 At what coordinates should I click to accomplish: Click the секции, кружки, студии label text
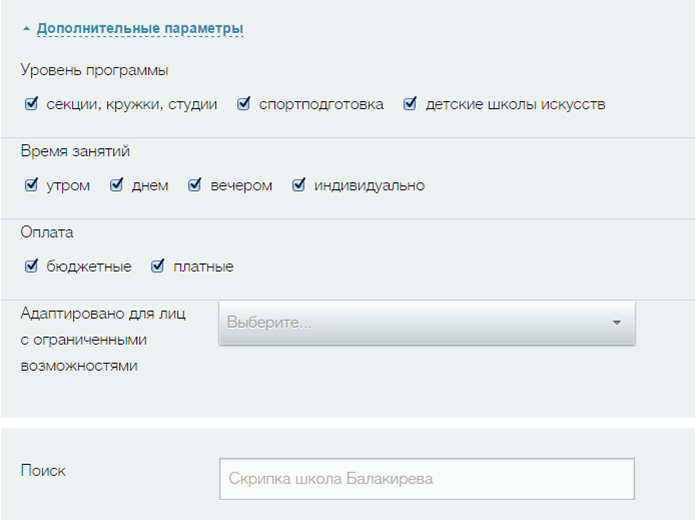(132, 104)
